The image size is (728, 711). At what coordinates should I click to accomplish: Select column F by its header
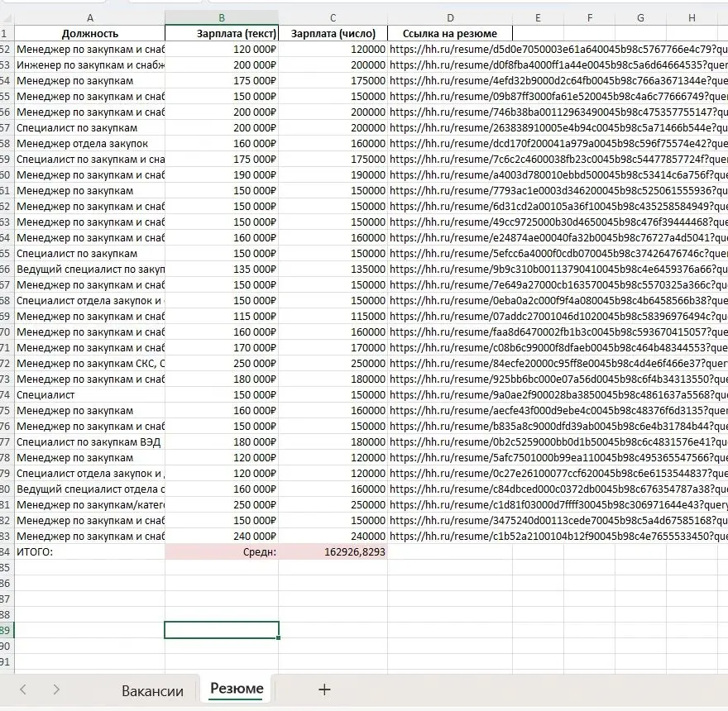pyautogui.click(x=590, y=17)
